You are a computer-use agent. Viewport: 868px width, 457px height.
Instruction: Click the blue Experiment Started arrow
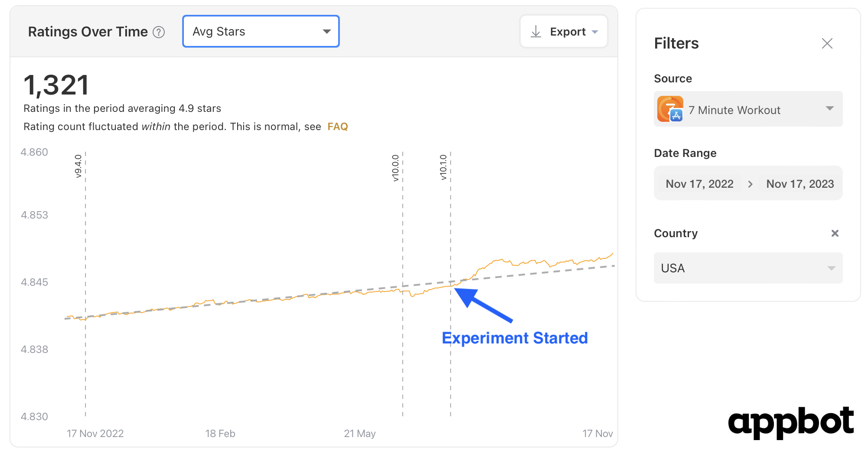tap(483, 304)
